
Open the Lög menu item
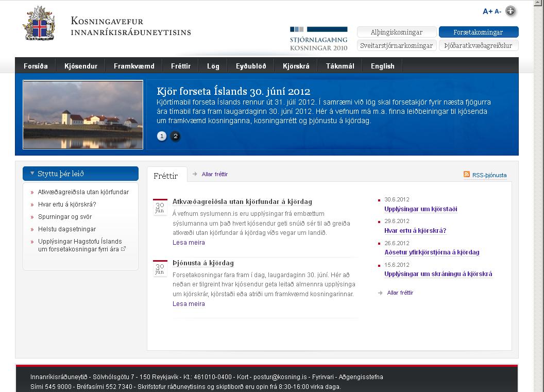(x=213, y=66)
